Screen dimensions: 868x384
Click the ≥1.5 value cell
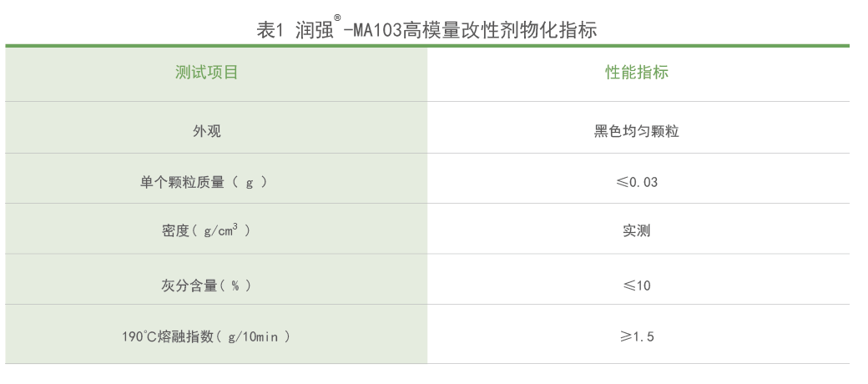click(637, 336)
